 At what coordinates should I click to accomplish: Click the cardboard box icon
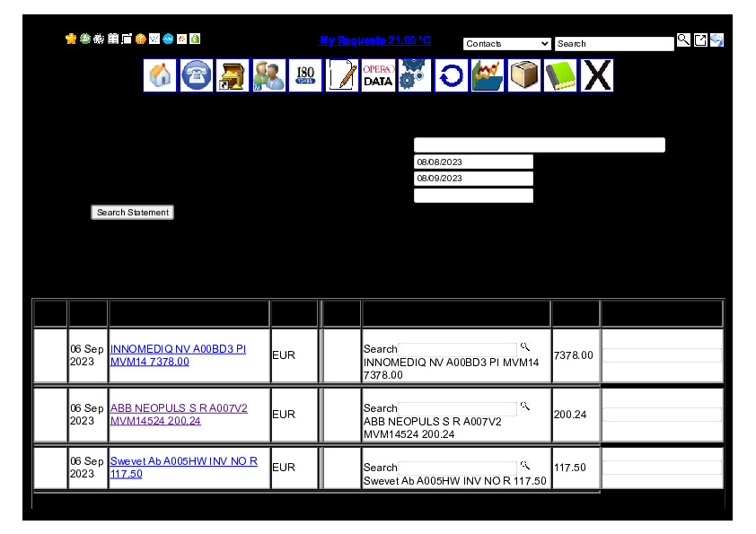pos(524,75)
